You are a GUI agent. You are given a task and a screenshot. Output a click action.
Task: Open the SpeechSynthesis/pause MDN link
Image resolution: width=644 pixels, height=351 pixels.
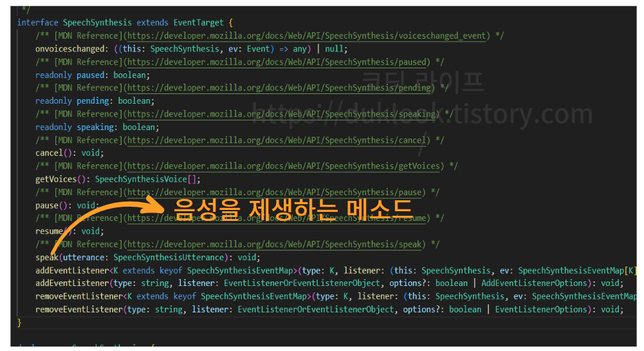pos(274,193)
